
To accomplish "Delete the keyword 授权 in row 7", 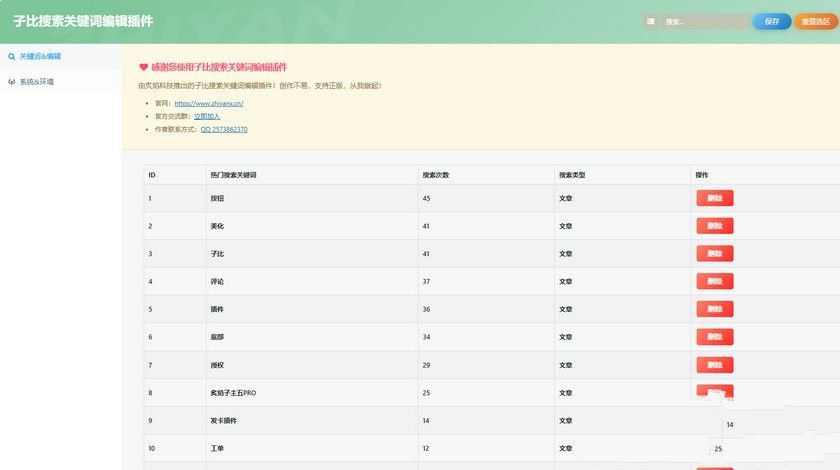I will (x=714, y=365).
